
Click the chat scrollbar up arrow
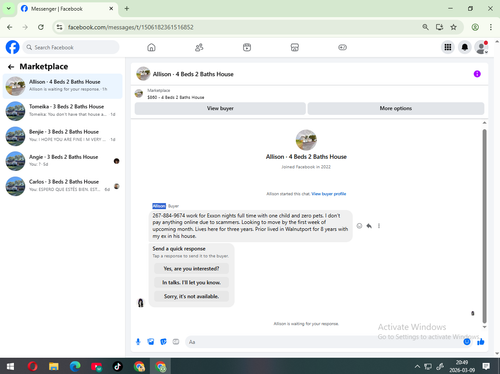484,123
